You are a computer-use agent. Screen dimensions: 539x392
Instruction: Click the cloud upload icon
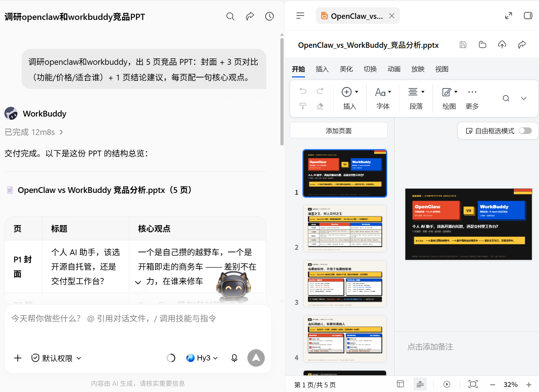[502, 45]
